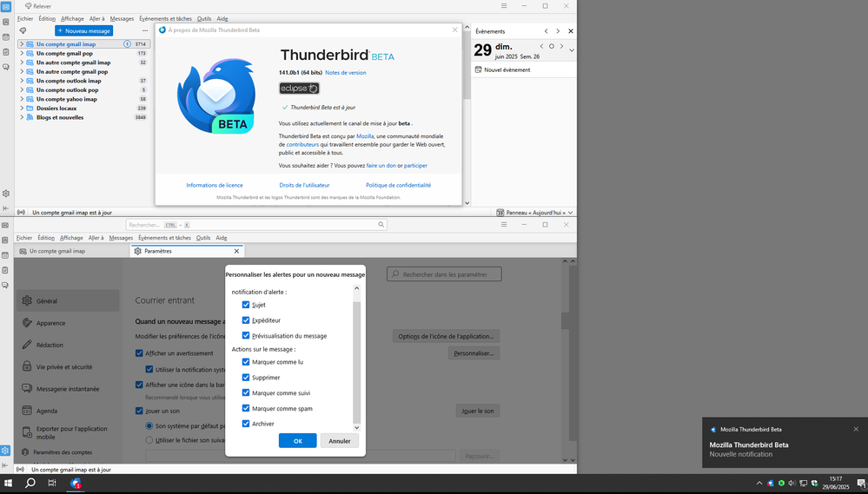The width and height of the screenshot is (868, 494).
Task: Expand the Dossiers locaux folder tree
Action: (22, 109)
